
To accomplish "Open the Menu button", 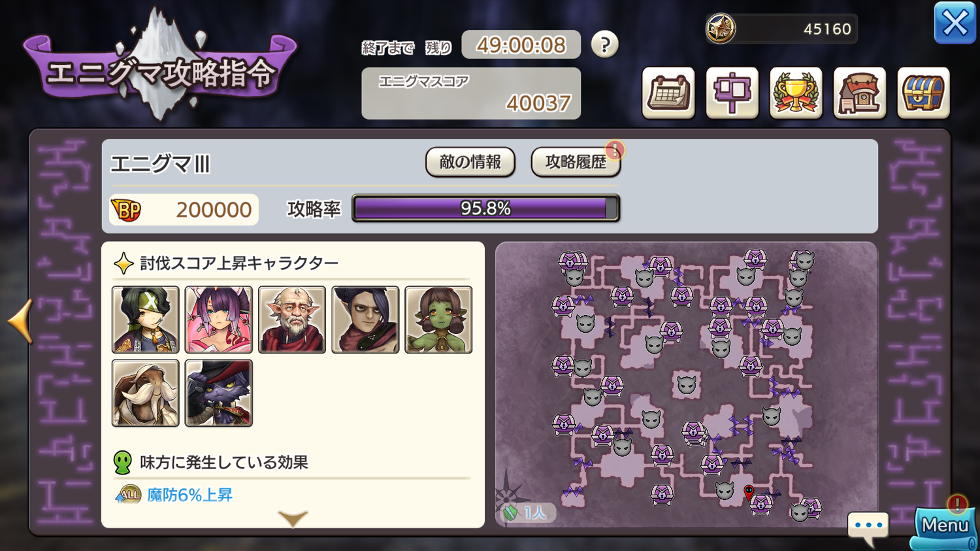I will click(x=945, y=527).
